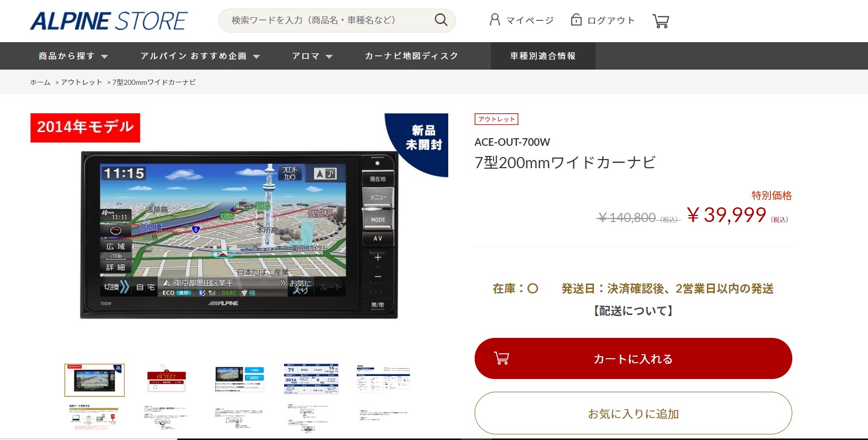Select the third thumbnail with navigation unit features

tap(239, 379)
